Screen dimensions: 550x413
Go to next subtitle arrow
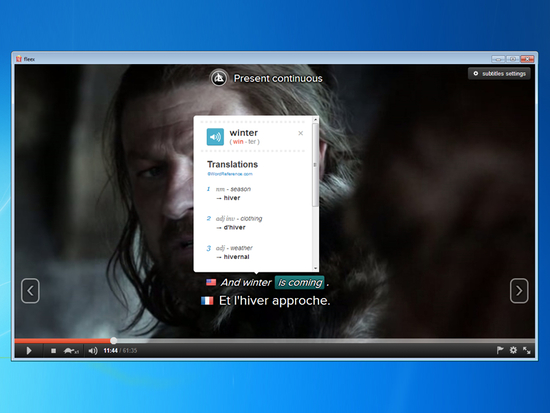(x=519, y=291)
